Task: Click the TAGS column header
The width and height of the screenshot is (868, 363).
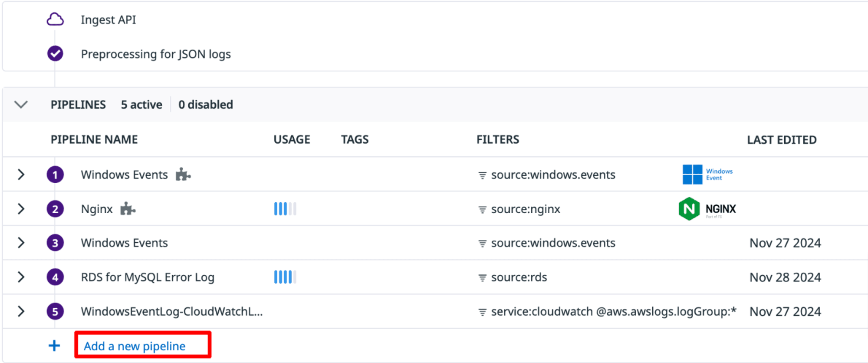Action: [355, 139]
